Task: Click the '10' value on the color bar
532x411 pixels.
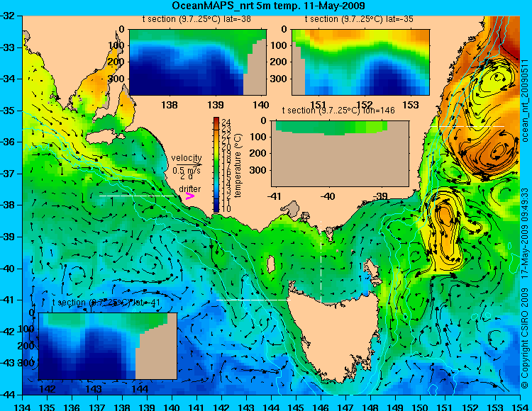Action: (x=226, y=209)
